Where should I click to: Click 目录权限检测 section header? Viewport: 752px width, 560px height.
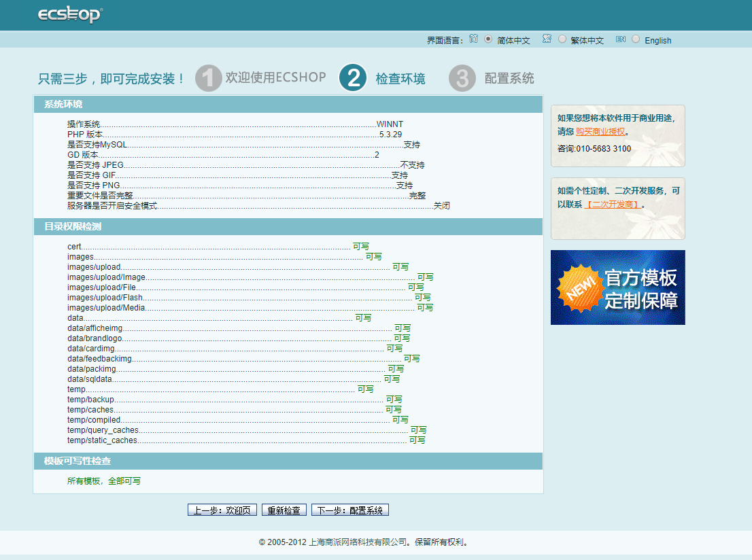tap(288, 226)
